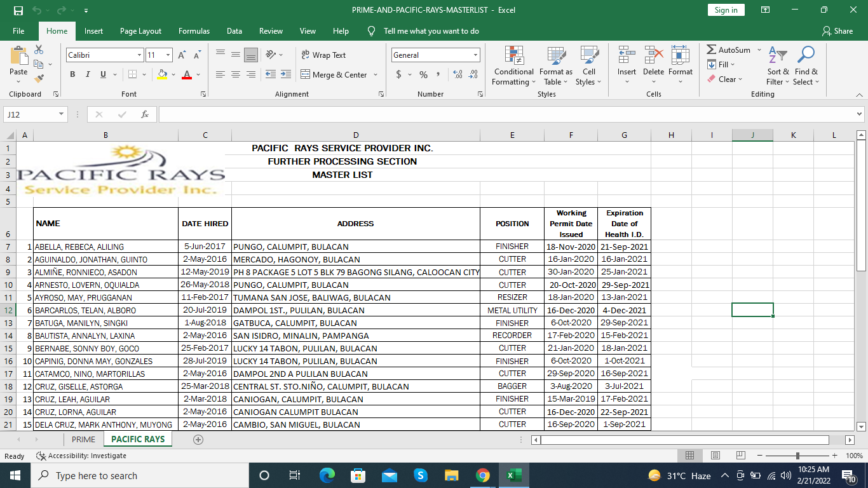Click the zoom slider handle
This screenshot has width=868, height=488.
pos(797,456)
